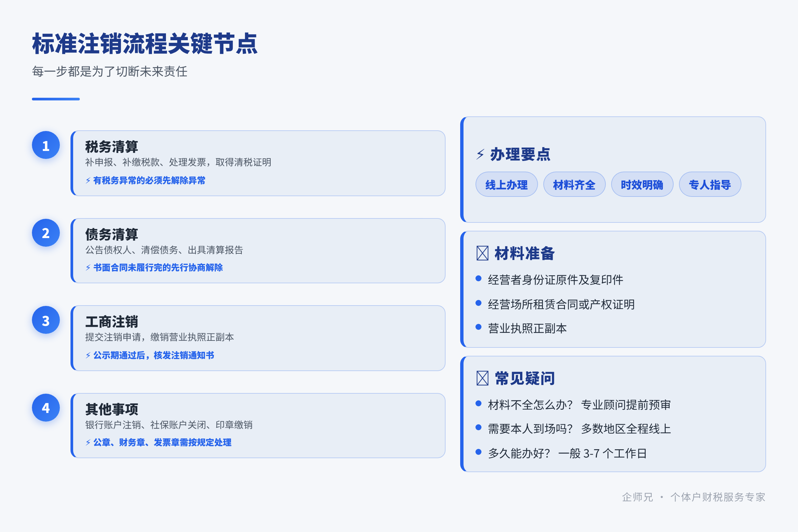This screenshot has width=798, height=532.
Task: Click the icon beside 材料准备 heading
Action: tap(482, 253)
